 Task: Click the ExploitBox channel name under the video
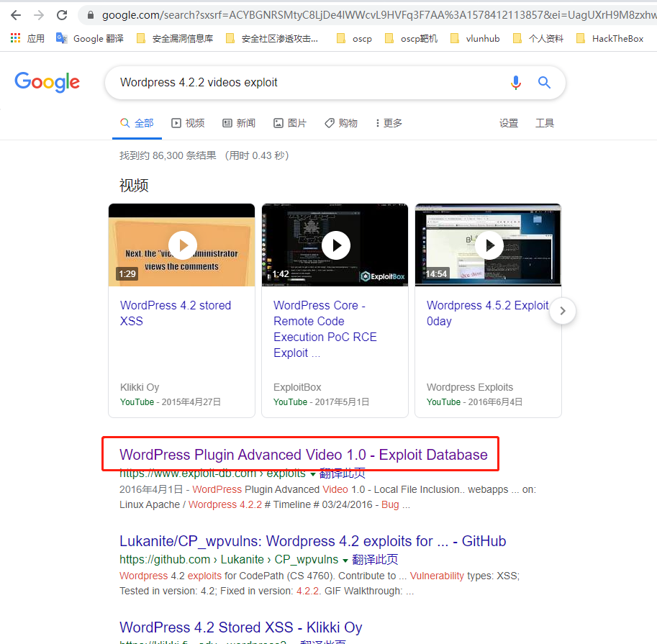click(x=297, y=387)
